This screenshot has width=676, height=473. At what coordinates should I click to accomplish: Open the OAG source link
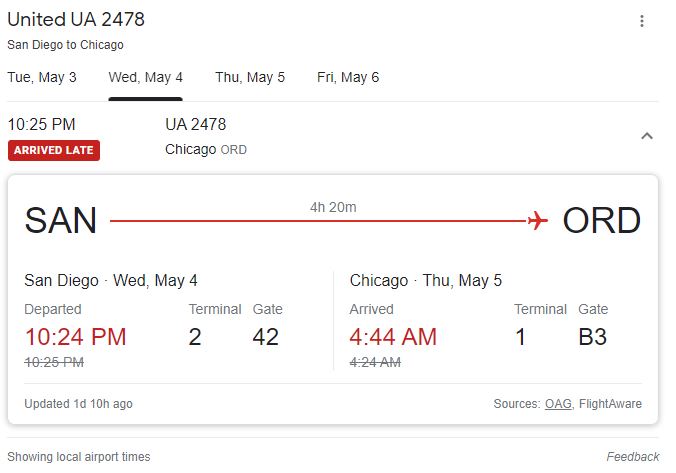point(558,404)
